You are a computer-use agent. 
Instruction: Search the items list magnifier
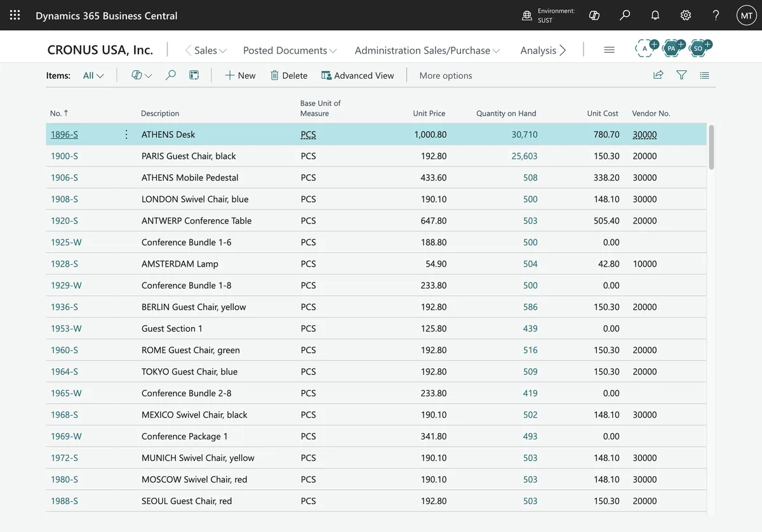click(170, 75)
